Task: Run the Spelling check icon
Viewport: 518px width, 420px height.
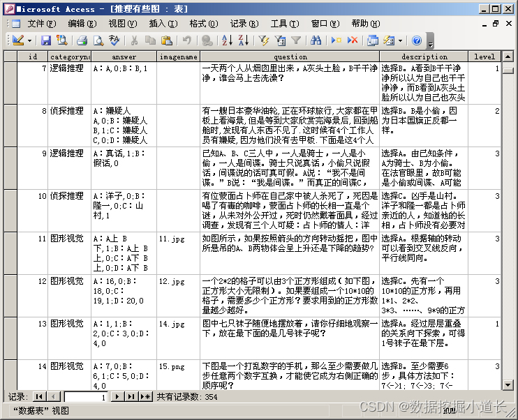Action: (114, 40)
